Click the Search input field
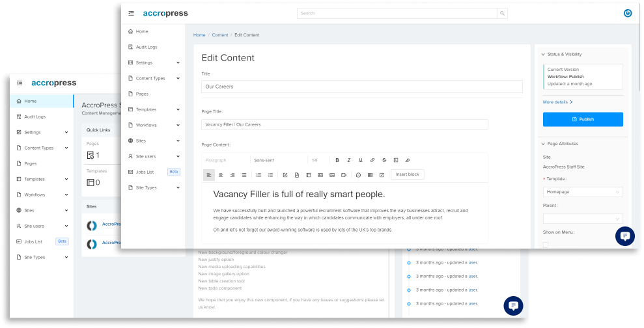The image size is (644, 328). [x=397, y=13]
